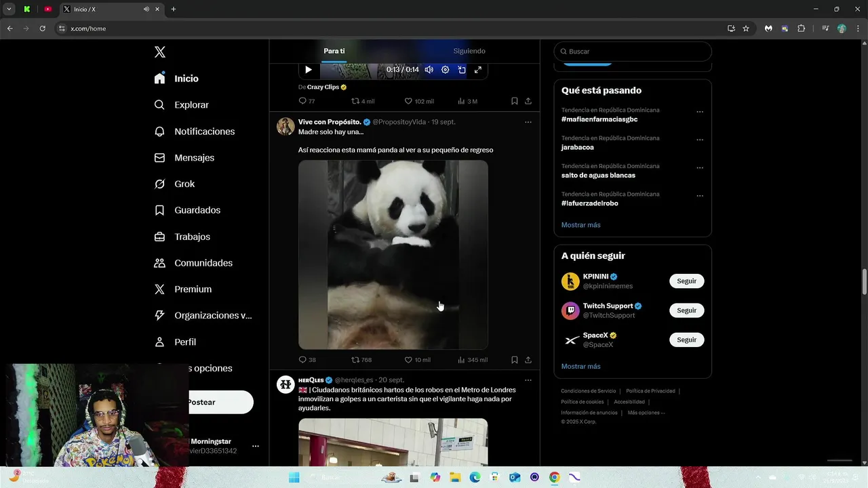
Task: Open the panda video thumbnail
Action: tap(393, 255)
